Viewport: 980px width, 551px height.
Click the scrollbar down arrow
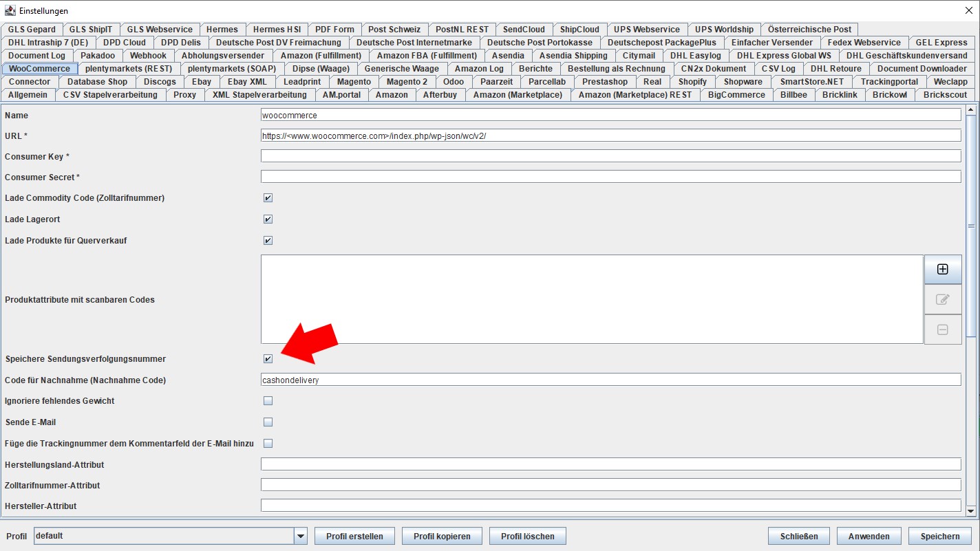[971, 510]
